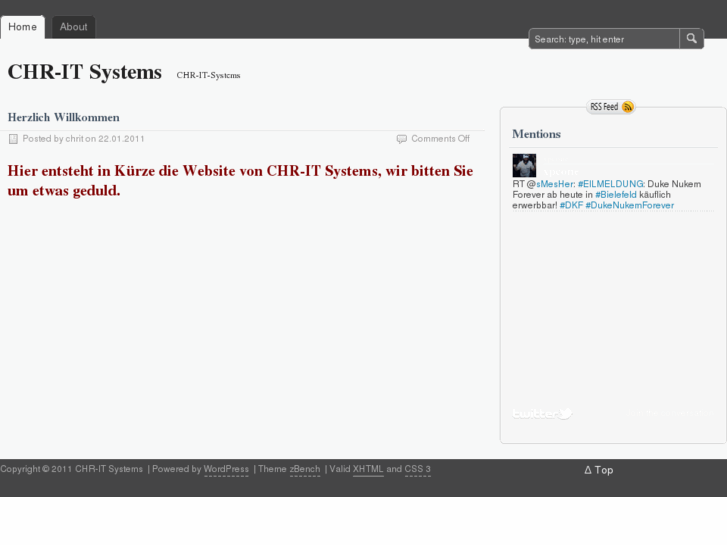727x545 pixels.
Task: Click the small 'CHR-IT-Systems' tagline
Action: (208, 75)
